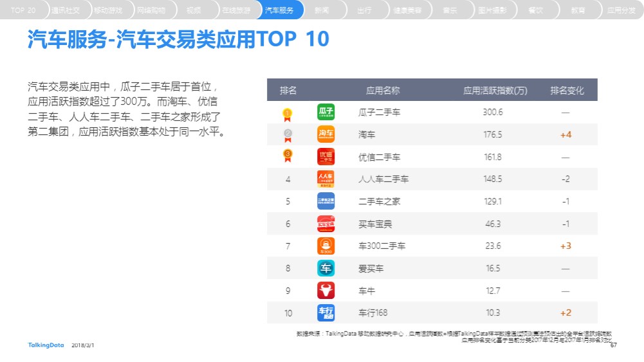Click the 车牛 red bull icon

[326, 291]
